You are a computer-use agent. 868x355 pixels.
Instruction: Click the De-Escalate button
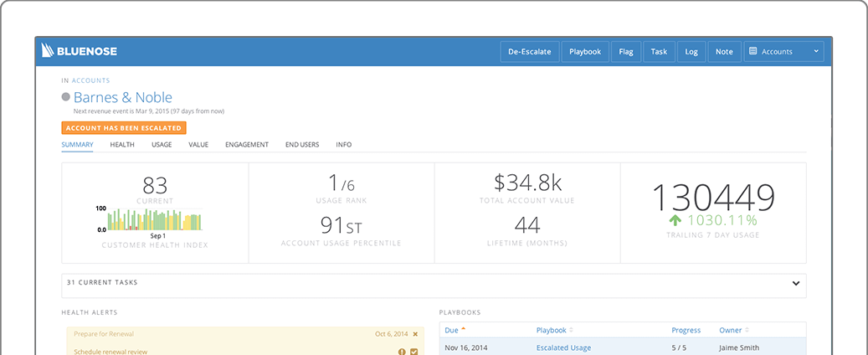[x=530, y=52]
